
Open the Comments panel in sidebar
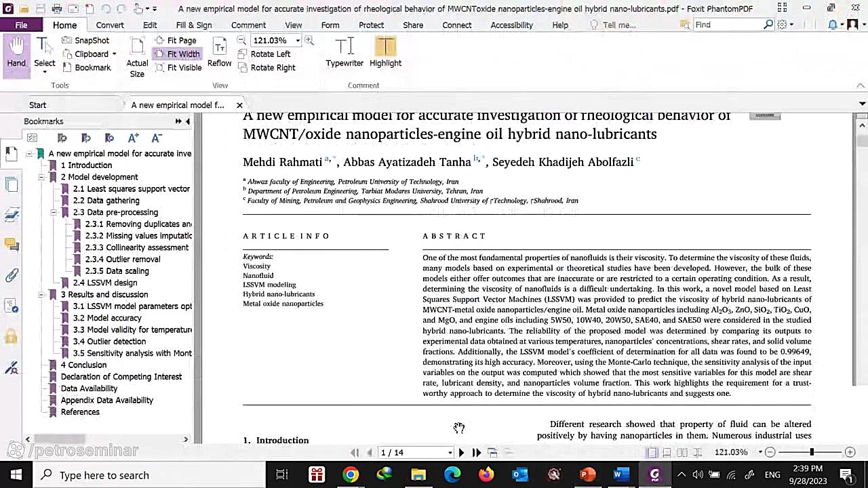tap(12, 244)
